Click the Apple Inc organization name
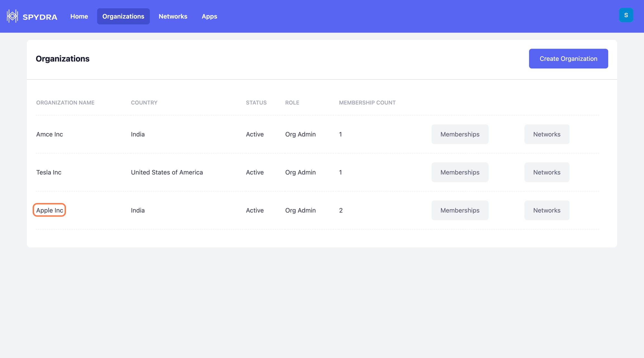 [49, 210]
